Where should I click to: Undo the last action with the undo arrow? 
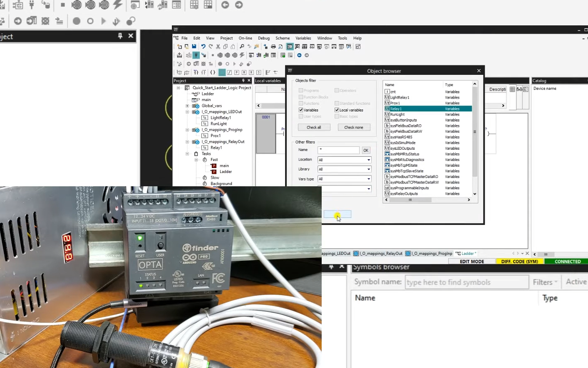click(203, 46)
